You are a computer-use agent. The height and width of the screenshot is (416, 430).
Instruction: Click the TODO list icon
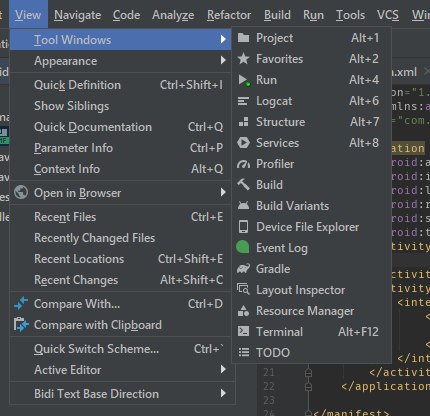[x=244, y=352]
